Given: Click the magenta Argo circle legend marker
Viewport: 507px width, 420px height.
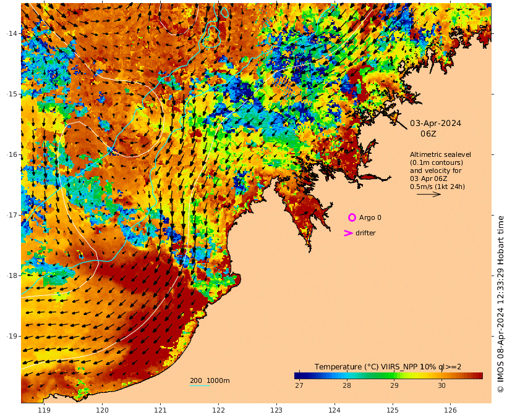Looking at the screenshot, I should 352,217.
